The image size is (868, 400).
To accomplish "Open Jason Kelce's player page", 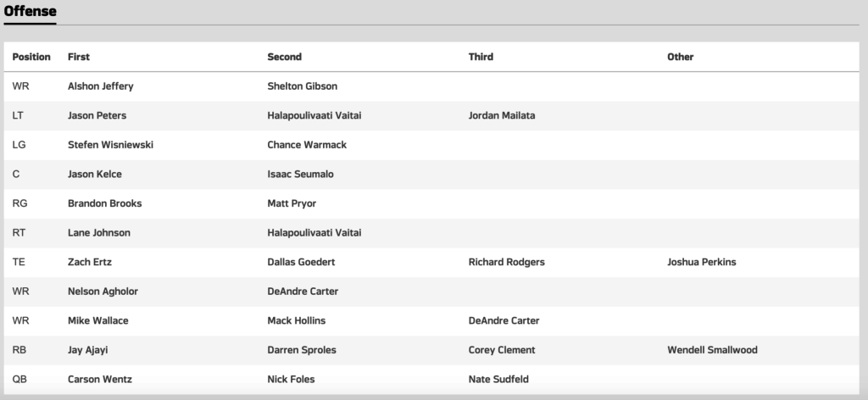I will click(95, 174).
